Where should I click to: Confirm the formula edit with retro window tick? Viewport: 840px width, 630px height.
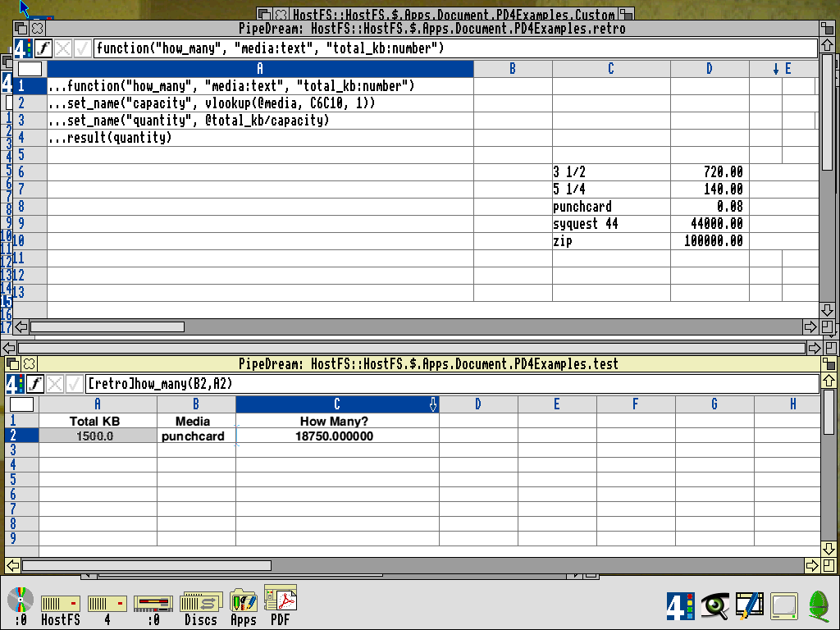[x=82, y=48]
